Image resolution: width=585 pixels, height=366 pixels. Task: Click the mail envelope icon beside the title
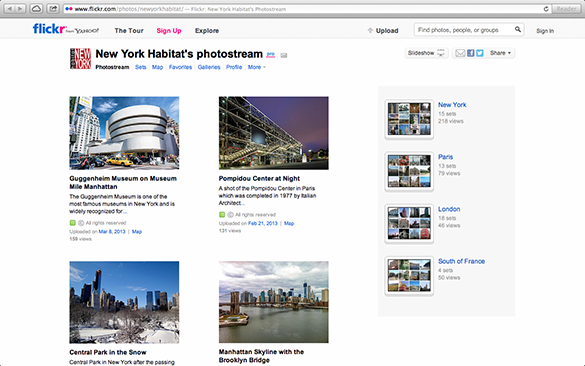284,56
